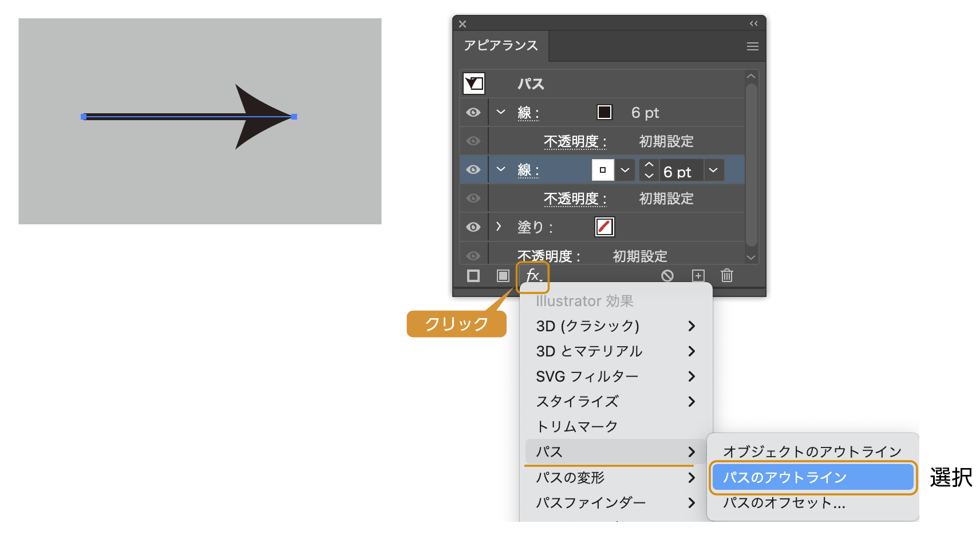Click the trash delete selected item icon
Viewport: 980px width, 539px height.
[727, 275]
